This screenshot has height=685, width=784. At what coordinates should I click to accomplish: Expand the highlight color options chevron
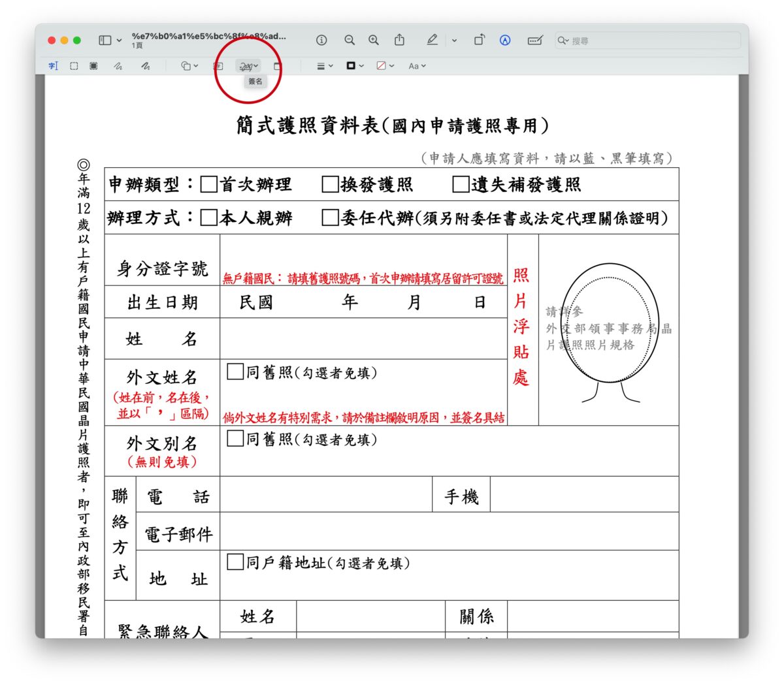454,40
